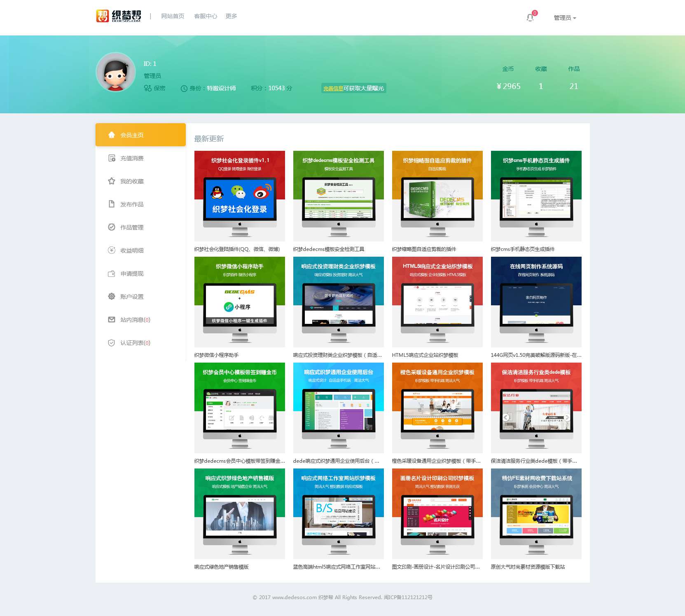The image size is (685, 616).
Task: Select 我的收藏 sidebar label
Action: pyautogui.click(x=132, y=181)
